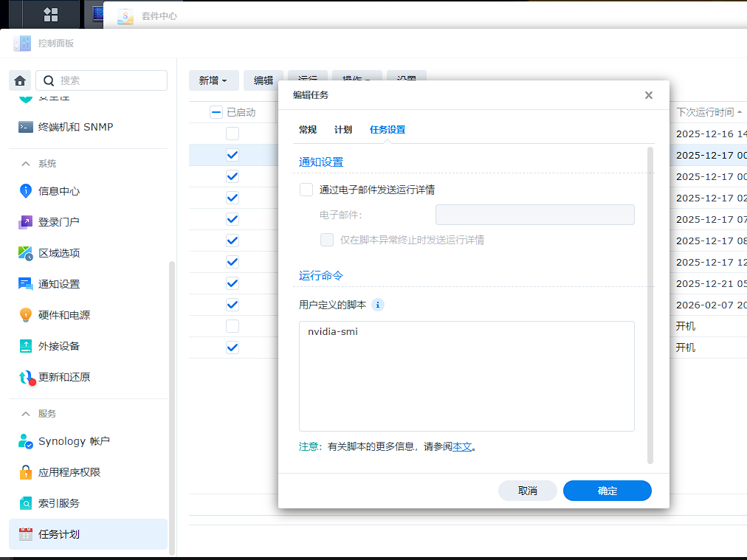The height and width of the screenshot is (560, 747).
Task: Collapse the 系统 section chevron
Action: click(x=26, y=164)
